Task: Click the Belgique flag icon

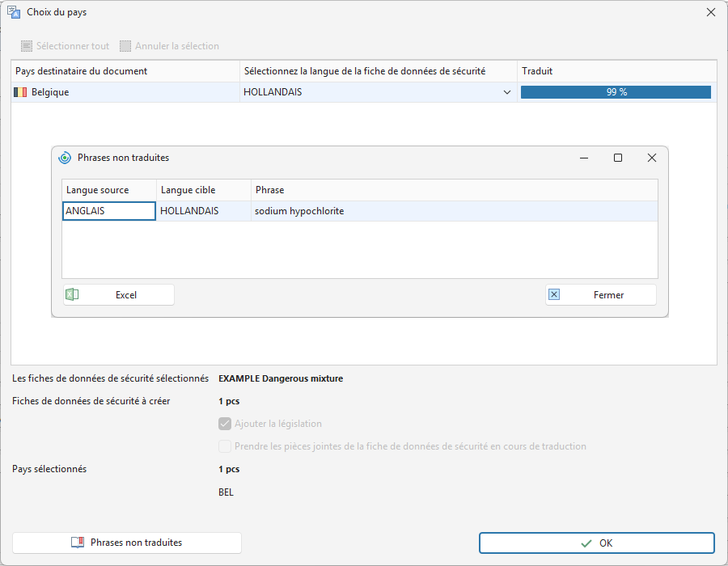Action: (20, 92)
